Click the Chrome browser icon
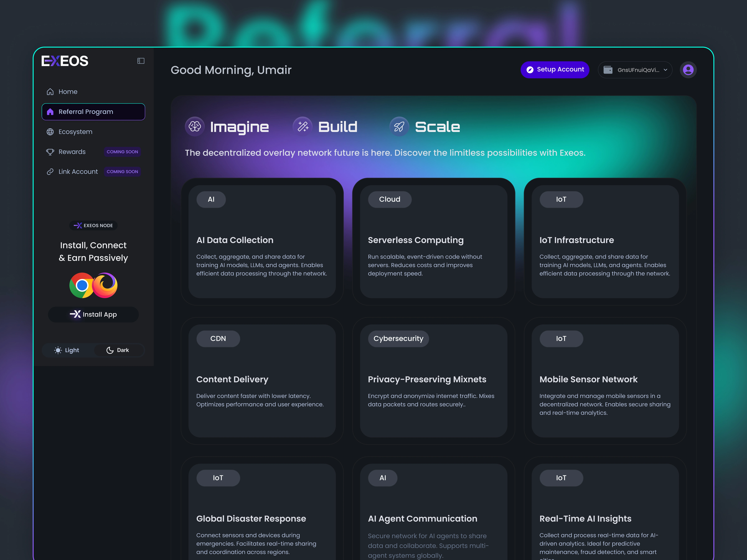 [82, 285]
